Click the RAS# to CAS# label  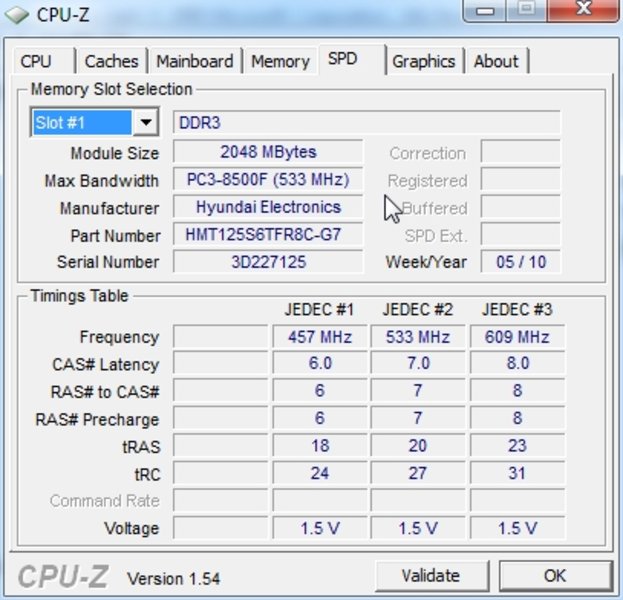click(105, 392)
